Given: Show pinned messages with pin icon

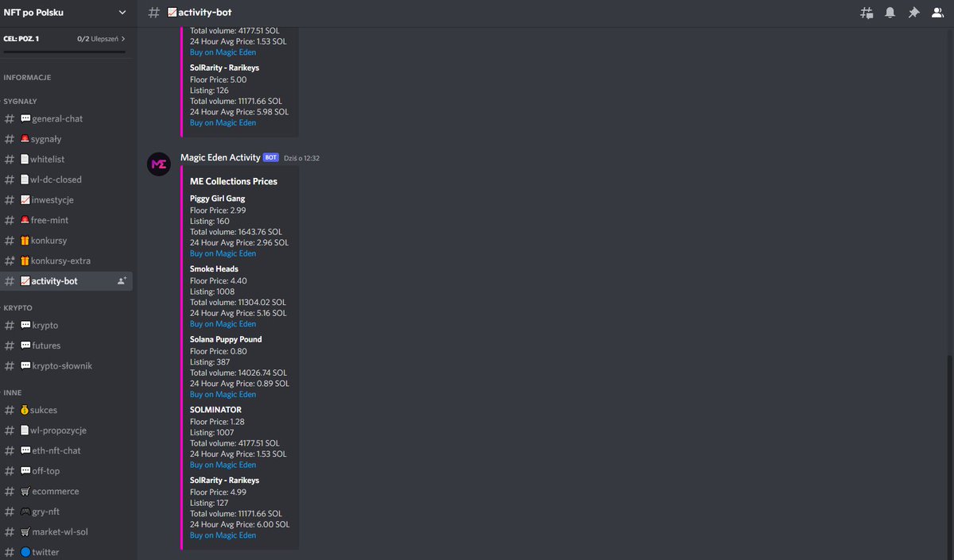Looking at the screenshot, I should 913,13.
